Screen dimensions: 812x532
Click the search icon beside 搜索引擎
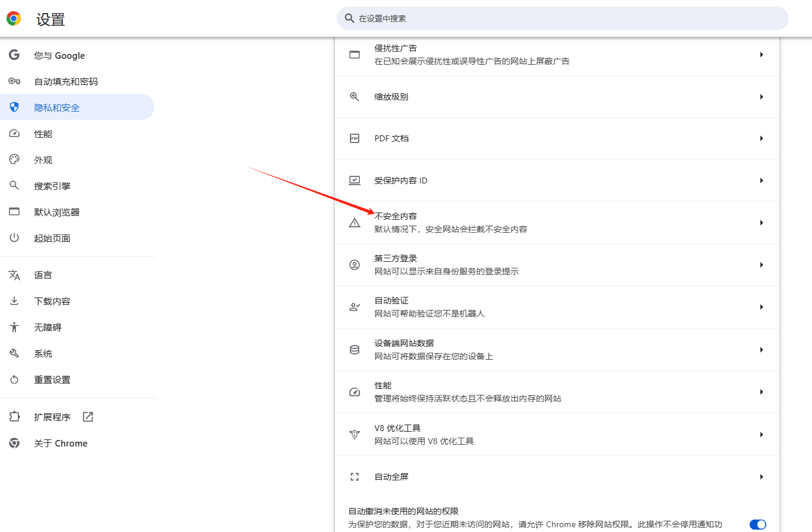14,186
